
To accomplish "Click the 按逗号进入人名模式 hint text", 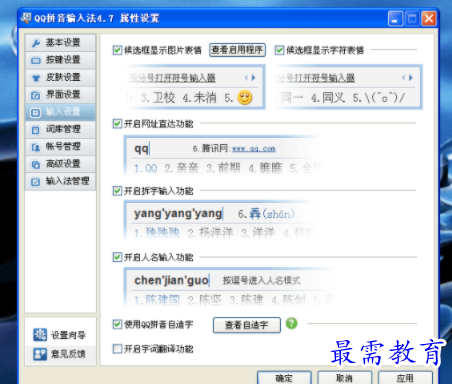I will pyautogui.click(x=261, y=281).
